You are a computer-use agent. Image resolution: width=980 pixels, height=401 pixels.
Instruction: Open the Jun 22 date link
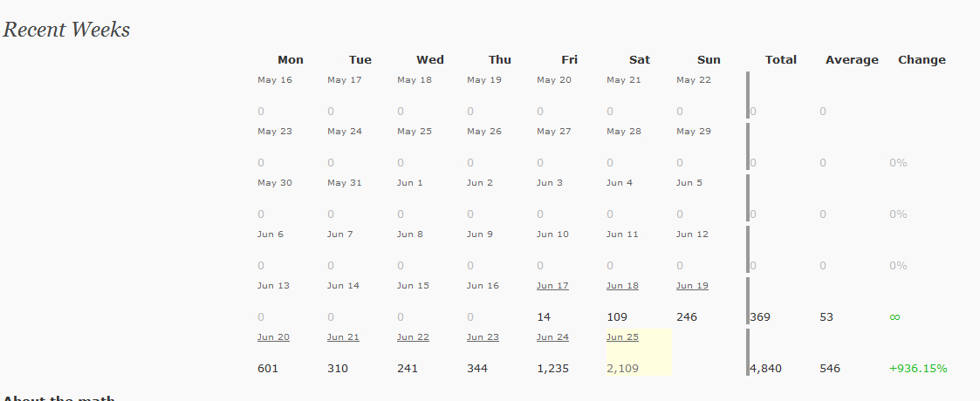tap(413, 336)
